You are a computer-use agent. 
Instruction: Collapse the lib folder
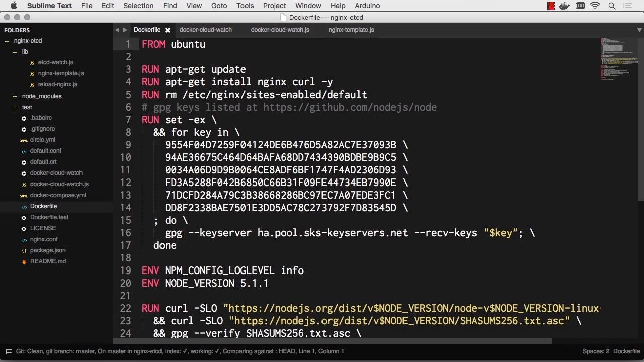point(15,52)
